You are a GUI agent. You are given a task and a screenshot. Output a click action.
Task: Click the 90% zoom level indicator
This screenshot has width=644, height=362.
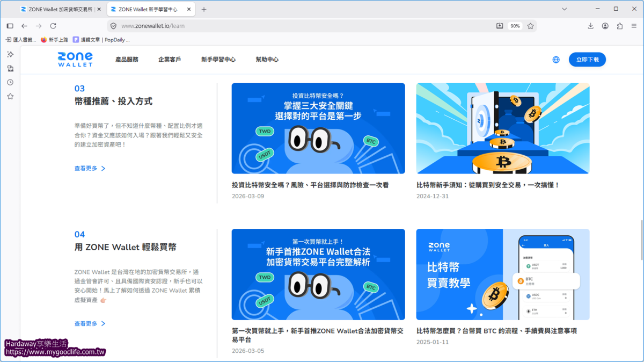pos(515,26)
